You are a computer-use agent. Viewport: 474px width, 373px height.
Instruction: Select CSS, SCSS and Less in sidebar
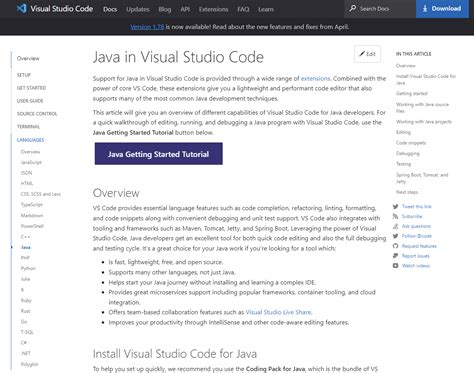(41, 194)
